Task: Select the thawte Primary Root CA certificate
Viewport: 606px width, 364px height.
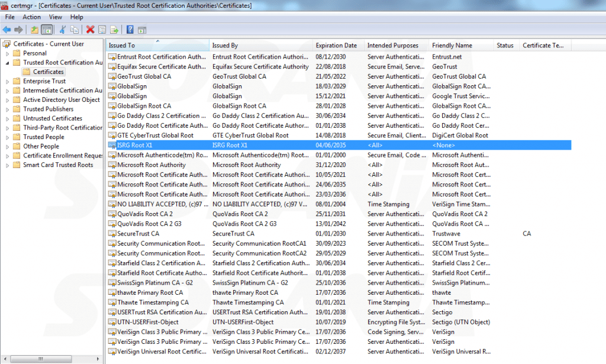Action: [339, 292]
